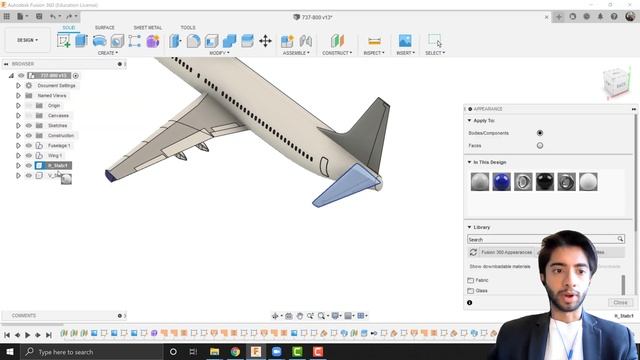
Task: Toggle visibility of Origin folder
Action: (x=29, y=106)
